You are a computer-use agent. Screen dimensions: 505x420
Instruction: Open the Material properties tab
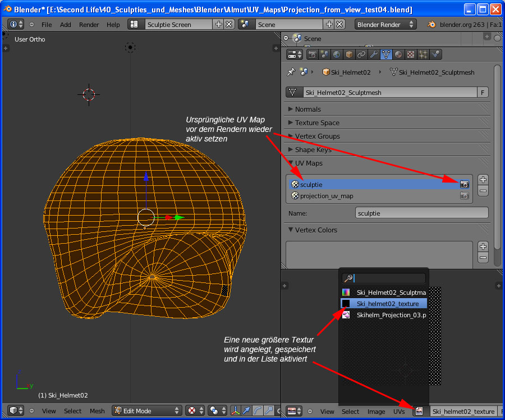tap(398, 54)
